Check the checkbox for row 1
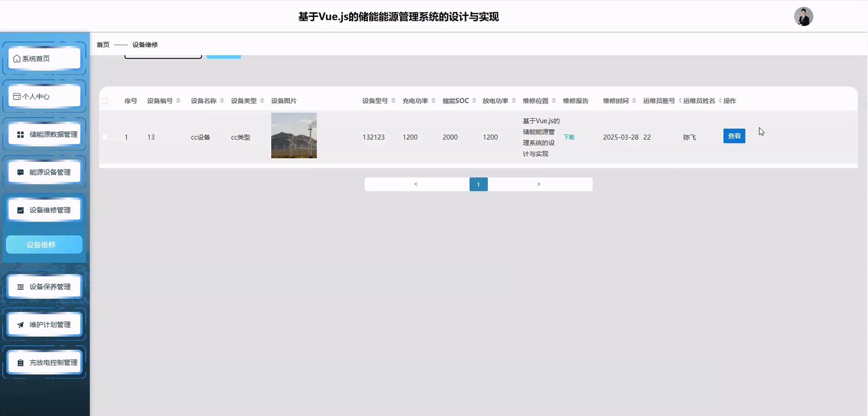 105,137
